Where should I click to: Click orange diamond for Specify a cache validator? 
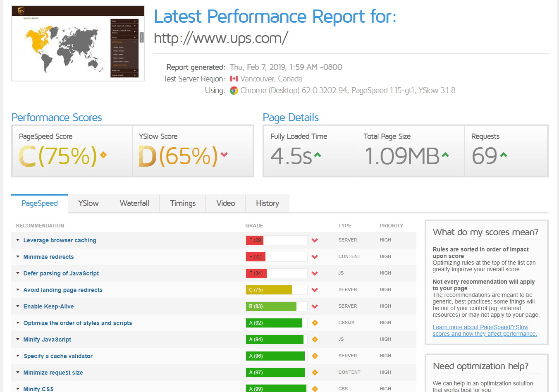click(315, 356)
